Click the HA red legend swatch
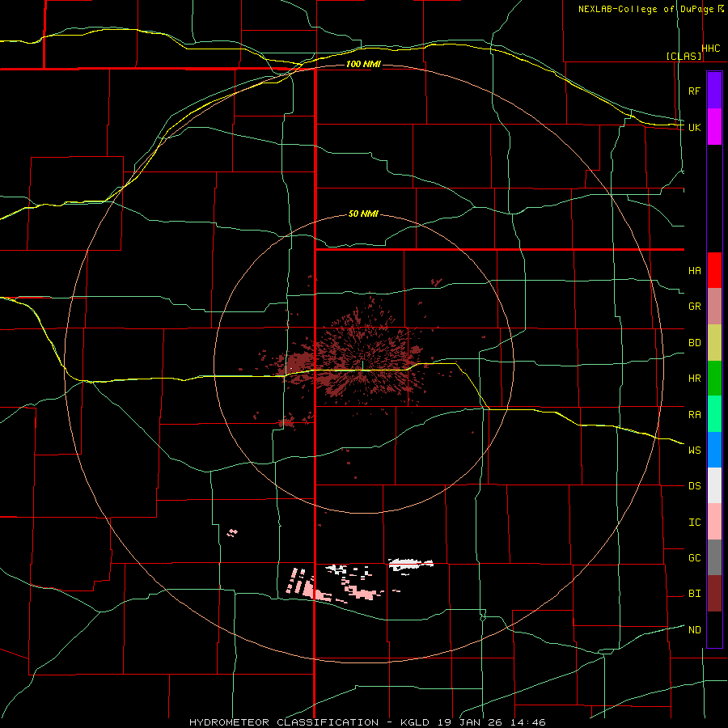Image resolution: width=728 pixels, height=728 pixels. coord(714,270)
